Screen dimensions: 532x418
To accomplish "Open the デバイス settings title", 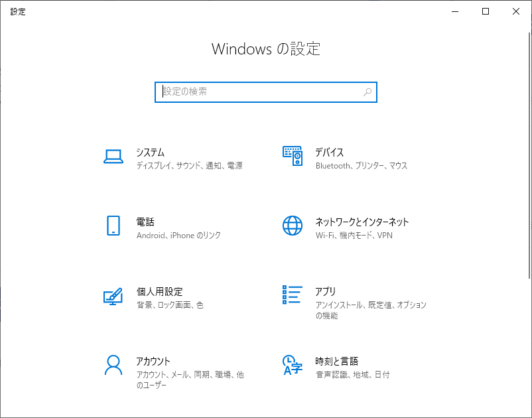I will (330, 153).
